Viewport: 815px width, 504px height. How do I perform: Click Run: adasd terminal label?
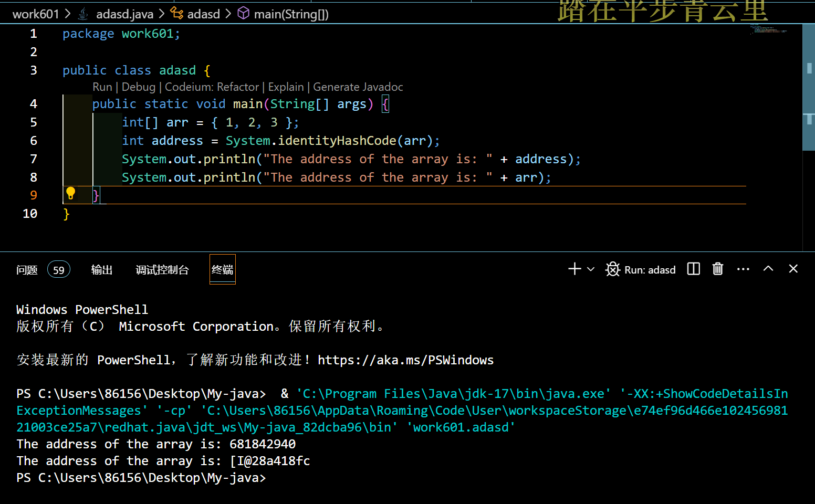[650, 270]
